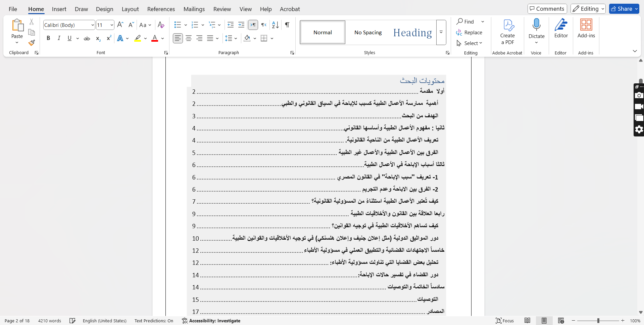Apply superscript formatting

pyautogui.click(x=109, y=38)
